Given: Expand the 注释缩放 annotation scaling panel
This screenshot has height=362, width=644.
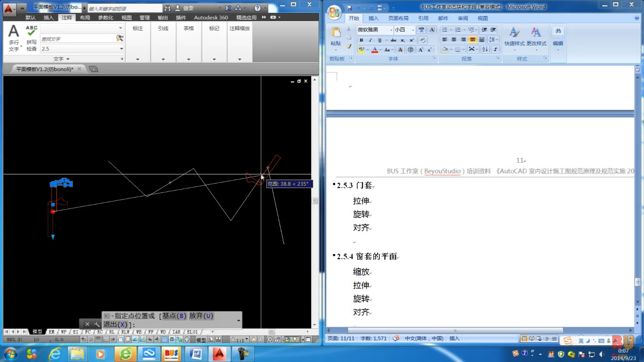Looking at the screenshot, I should tap(239, 59).
